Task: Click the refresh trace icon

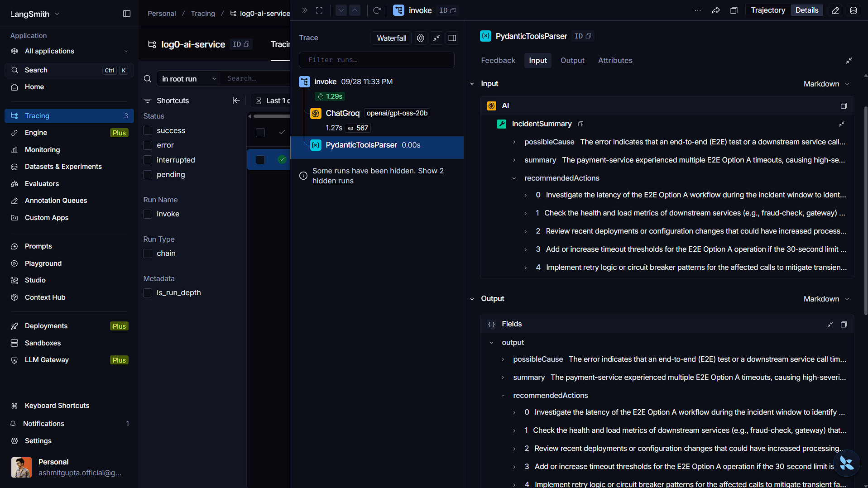Action: (x=377, y=10)
